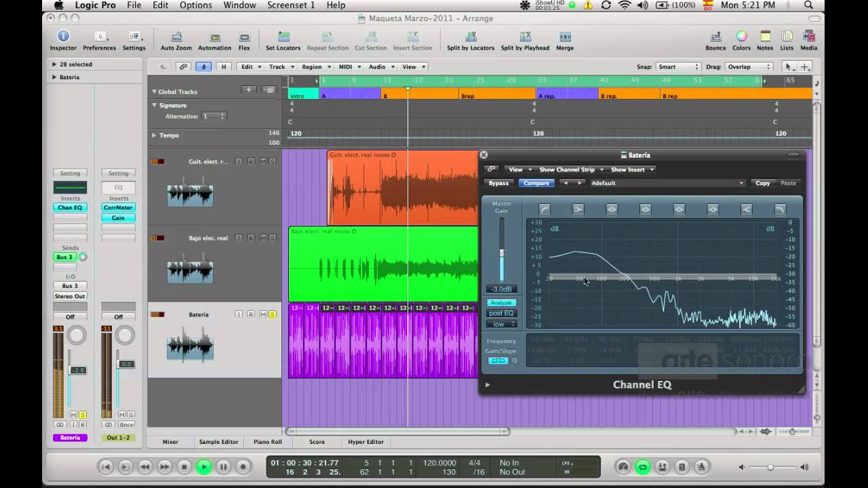Click the Bus 3 send slot
This screenshot has width=868, height=488.
pyautogui.click(x=64, y=258)
